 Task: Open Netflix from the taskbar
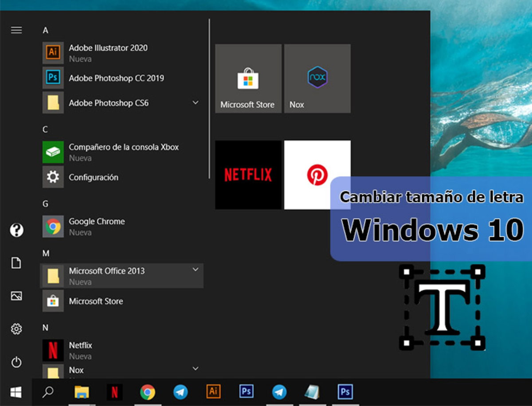pyautogui.click(x=115, y=392)
